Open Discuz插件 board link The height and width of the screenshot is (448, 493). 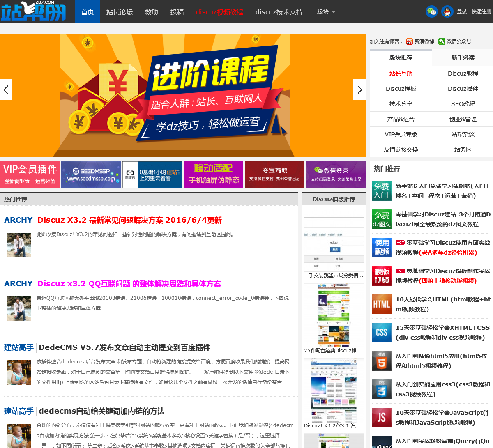(463, 89)
